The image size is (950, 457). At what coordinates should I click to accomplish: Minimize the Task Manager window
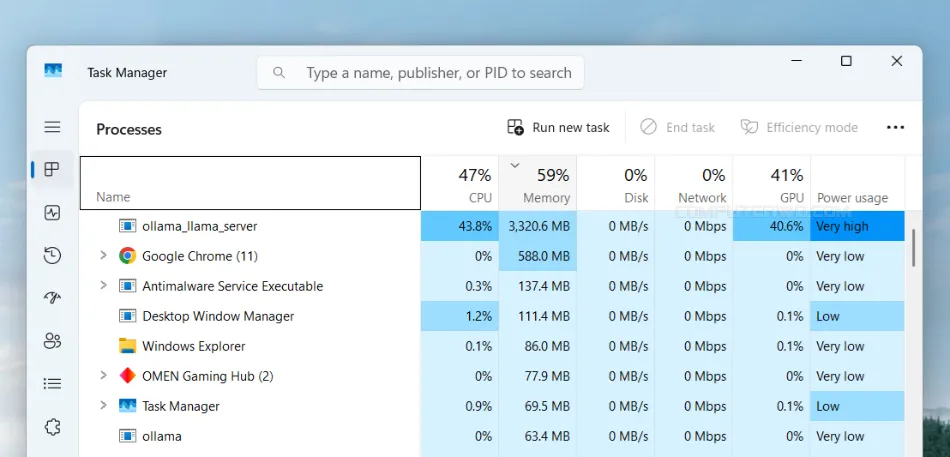[797, 61]
